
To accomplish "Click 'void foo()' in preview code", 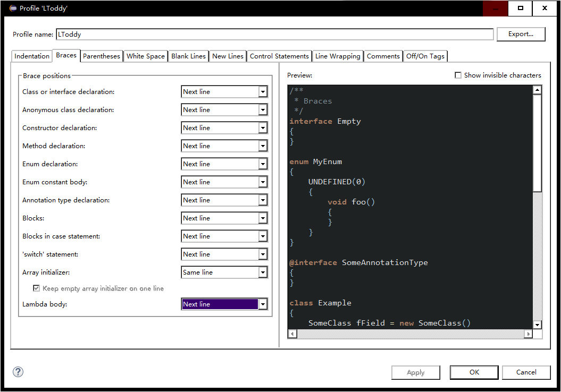I will (x=351, y=202).
